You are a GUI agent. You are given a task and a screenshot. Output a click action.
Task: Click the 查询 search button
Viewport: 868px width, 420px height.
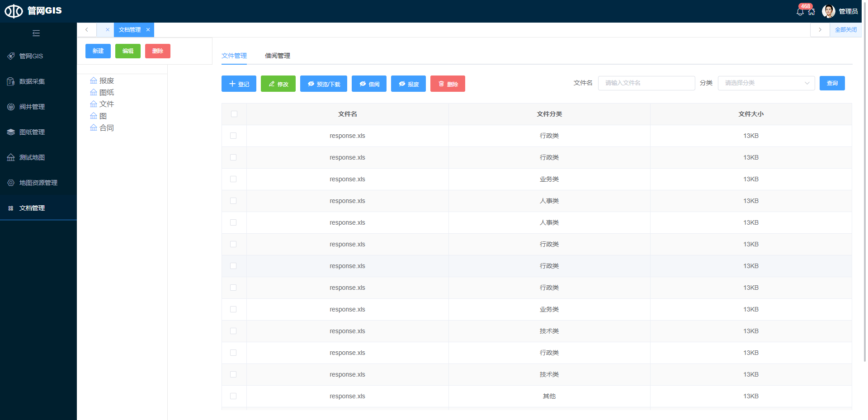click(x=832, y=83)
